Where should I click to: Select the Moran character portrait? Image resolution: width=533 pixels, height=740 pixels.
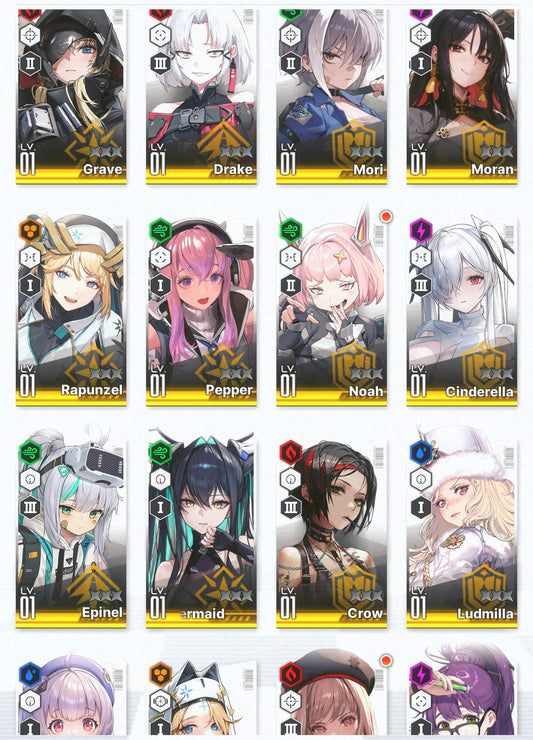[462, 96]
